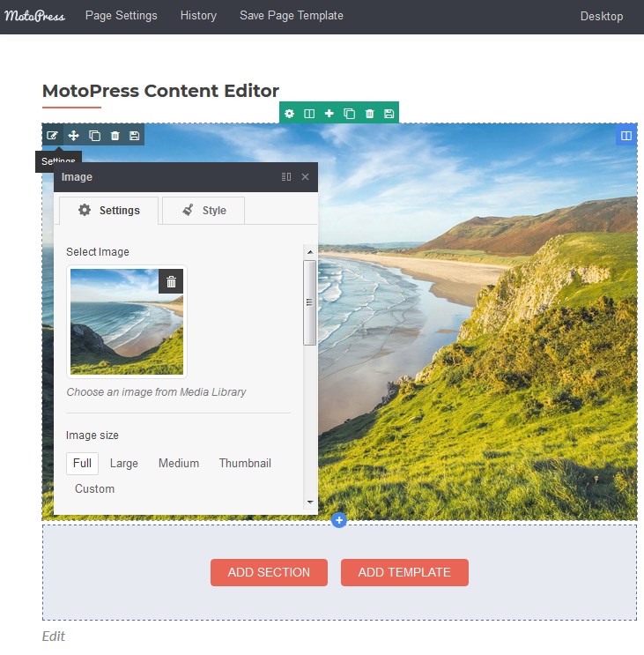Save row with green toolbar disk icon
This screenshot has width=644, height=655.
click(389, 113)
